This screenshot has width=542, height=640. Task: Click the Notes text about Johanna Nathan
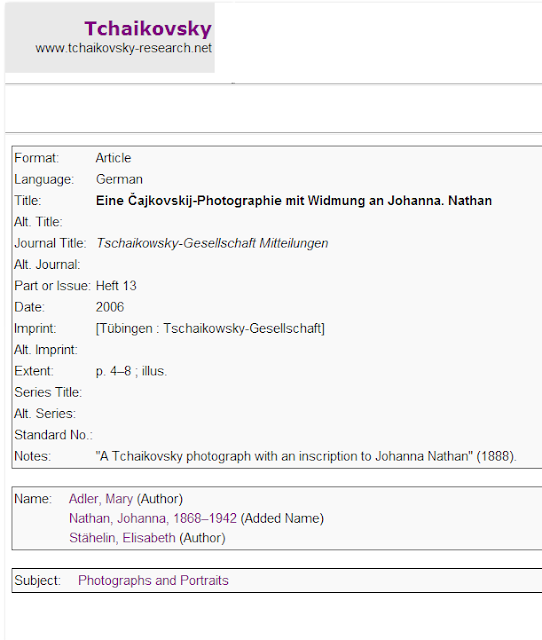click(x=306, y=456)
